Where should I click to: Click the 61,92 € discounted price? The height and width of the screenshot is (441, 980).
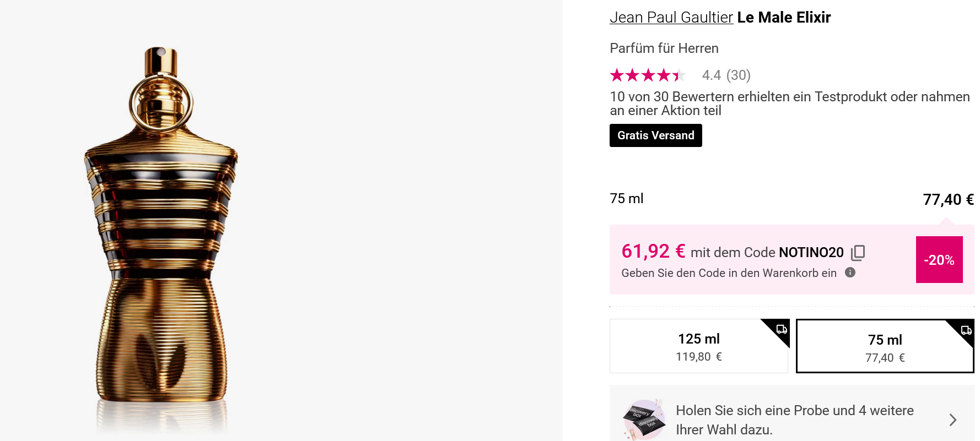(653, 252)
